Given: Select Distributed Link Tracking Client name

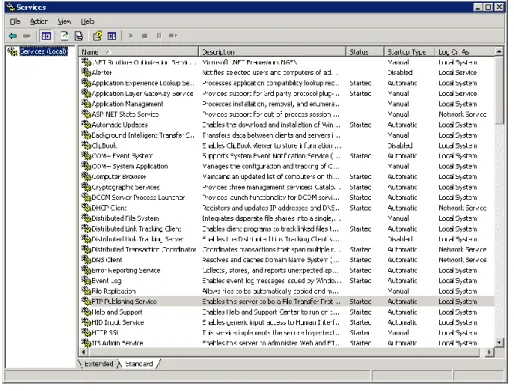Looking at the screenshot, I should point(136,229).
